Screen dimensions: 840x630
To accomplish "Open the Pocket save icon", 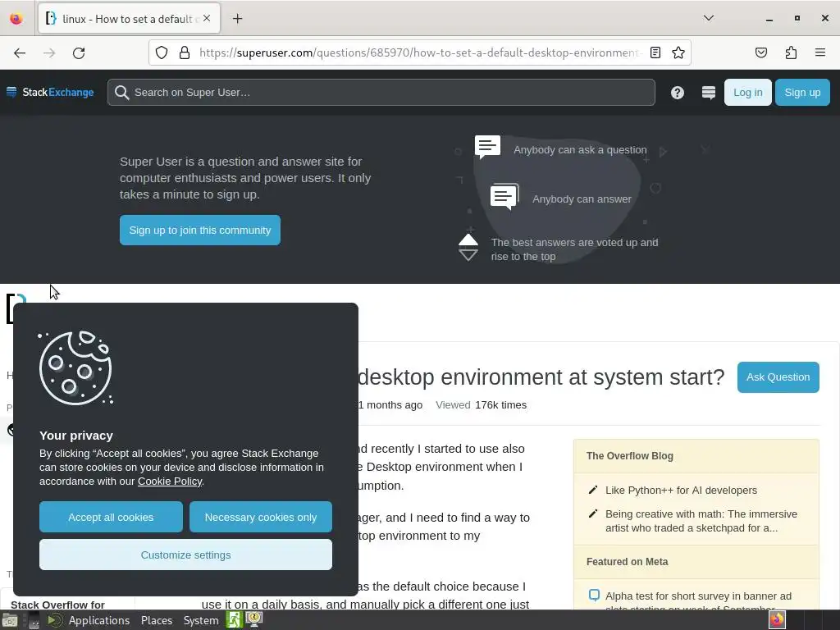I will [760, 52].
